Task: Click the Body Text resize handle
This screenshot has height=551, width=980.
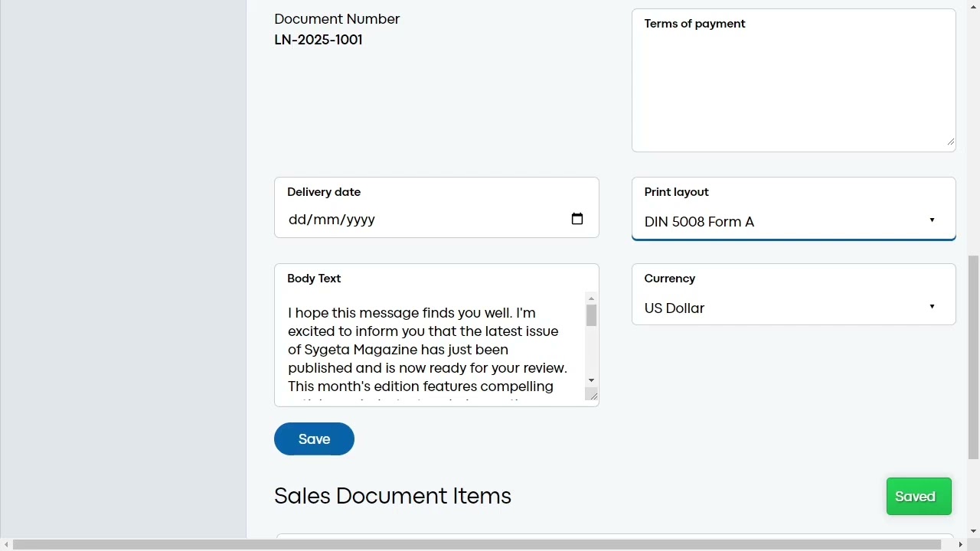Action: [593, 396]
